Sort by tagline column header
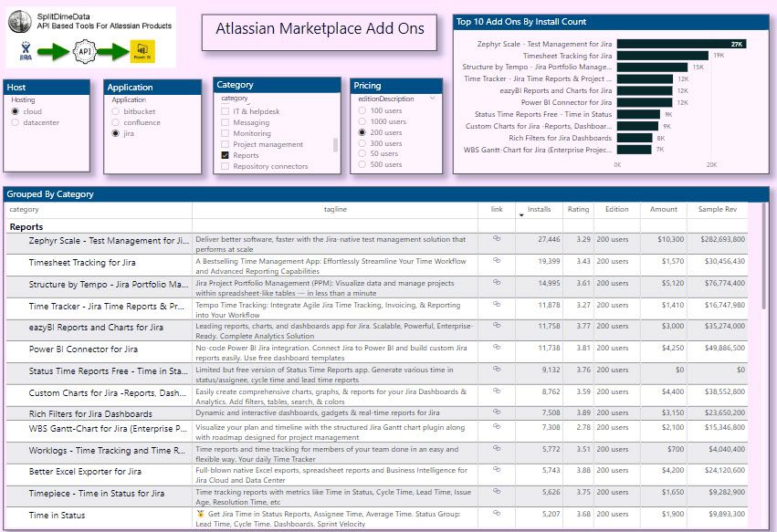Viewport: 777px width, 532px height. point(335,209)
